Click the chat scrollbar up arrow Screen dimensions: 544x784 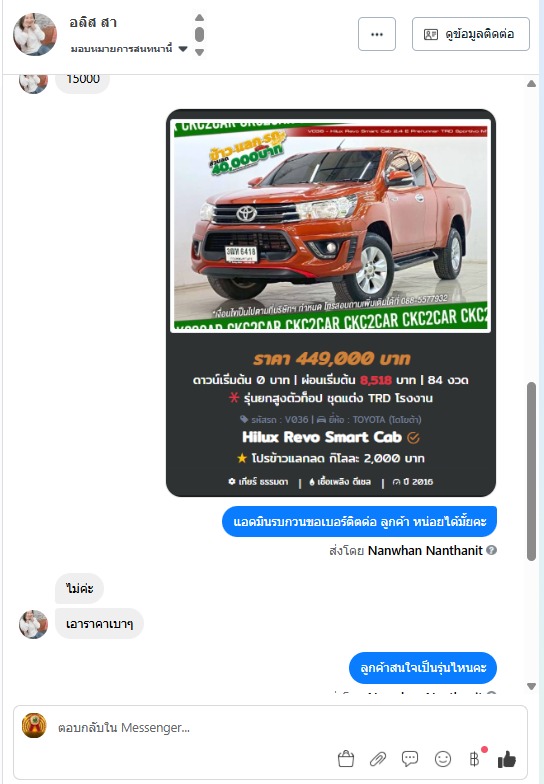click(532, 84)
